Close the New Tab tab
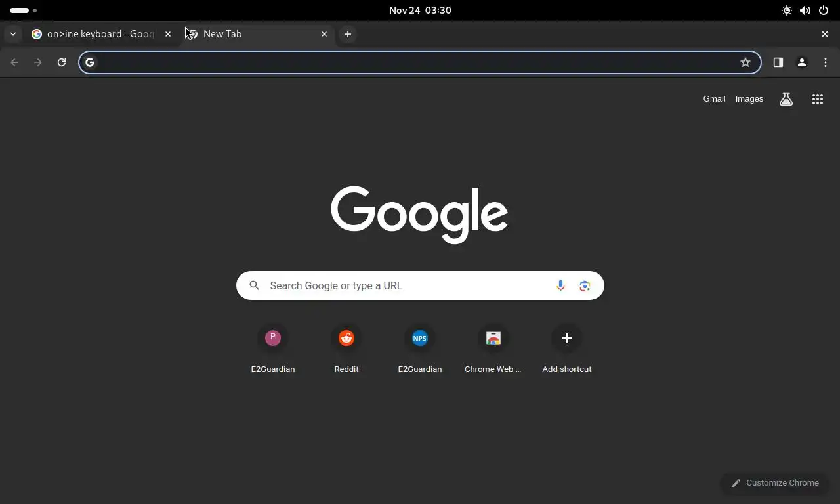Viewport: 840px width, 504px height. point(324,34)
